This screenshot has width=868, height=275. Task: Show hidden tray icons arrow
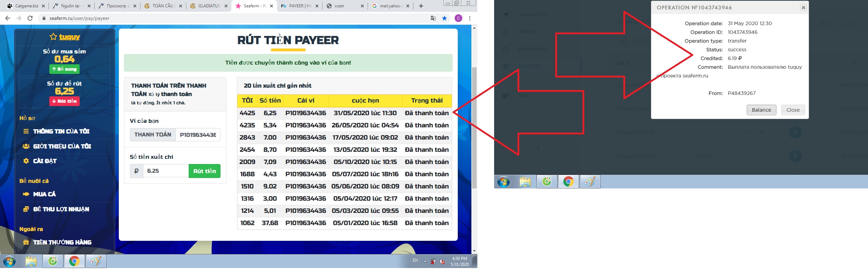click(x=425, y=261)
